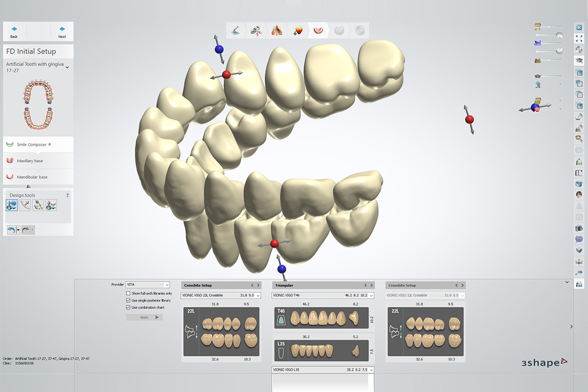Viewport: 588px width, 392px height.
Task: Disable the Show full-arch libraries only checkbox
Action: coord(128,293)
